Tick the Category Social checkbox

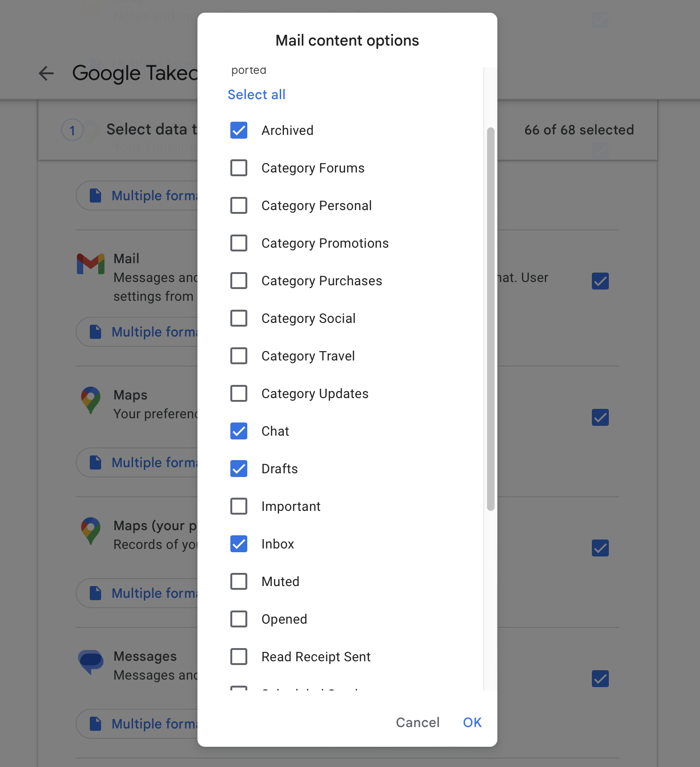239,318
